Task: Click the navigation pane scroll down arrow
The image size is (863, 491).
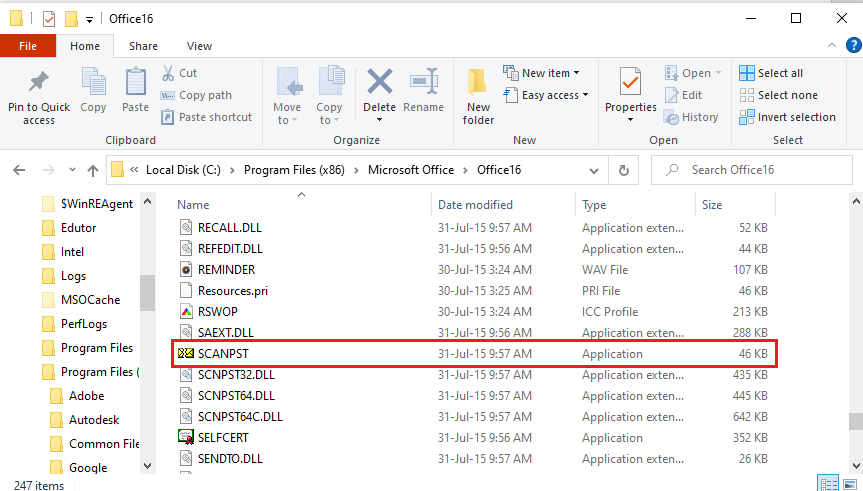Action: (x=148, y=466)
